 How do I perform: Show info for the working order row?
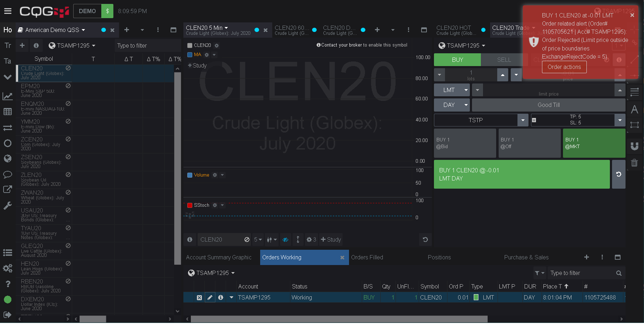221,297
